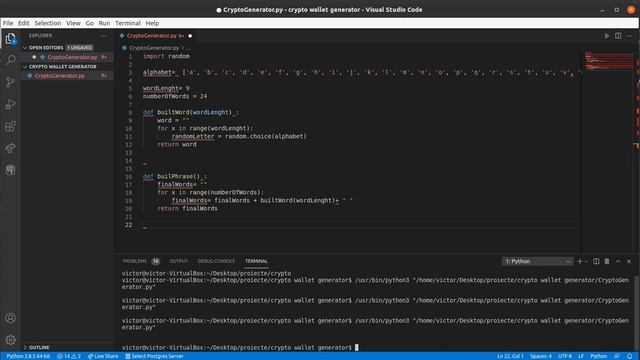
Task: Click errors and warnings count in status bar
Action: 69,356
